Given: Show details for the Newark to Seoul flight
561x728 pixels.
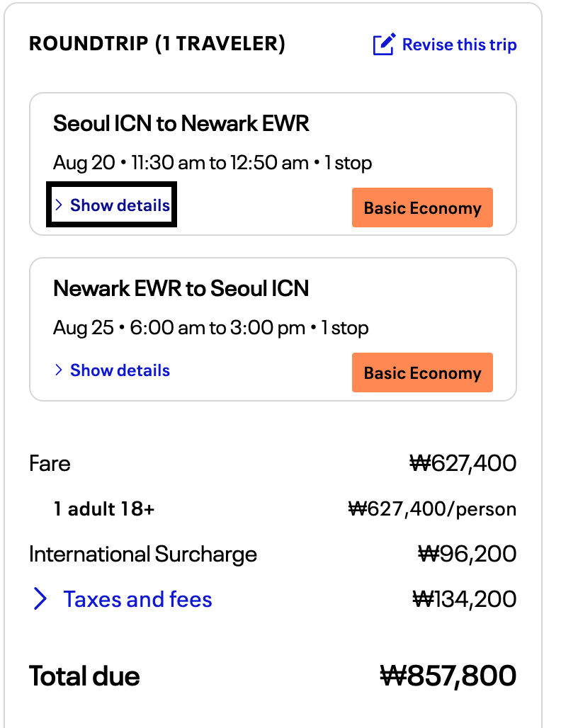Looking at the screenshot, I should (x=120, y=370).
